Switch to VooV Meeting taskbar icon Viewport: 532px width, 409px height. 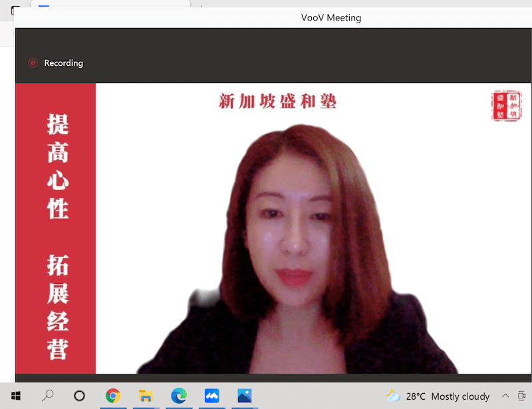211,396
